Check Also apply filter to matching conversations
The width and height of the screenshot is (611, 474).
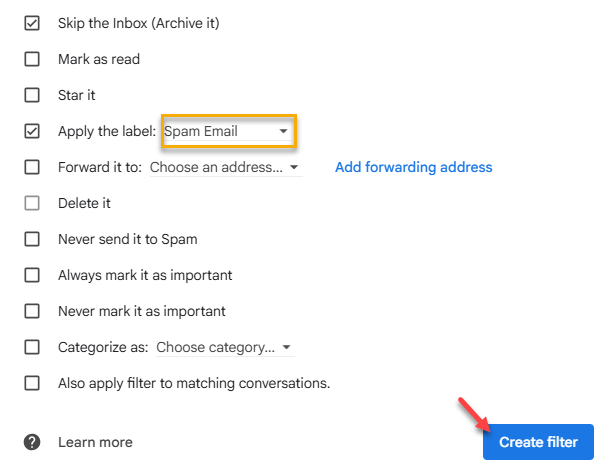coord(32,383)
